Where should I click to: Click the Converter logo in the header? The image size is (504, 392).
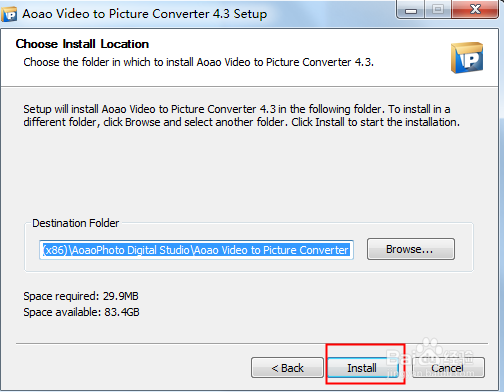[467, 57]
